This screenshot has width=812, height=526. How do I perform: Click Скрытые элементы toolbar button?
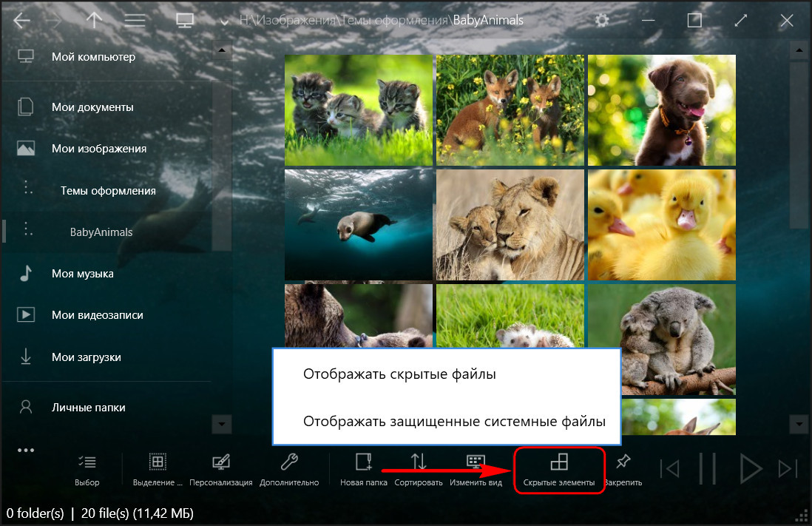pos(559,471)
